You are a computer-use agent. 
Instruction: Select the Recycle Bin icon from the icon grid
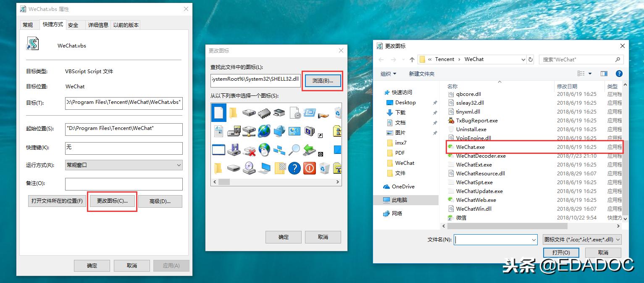325,168
